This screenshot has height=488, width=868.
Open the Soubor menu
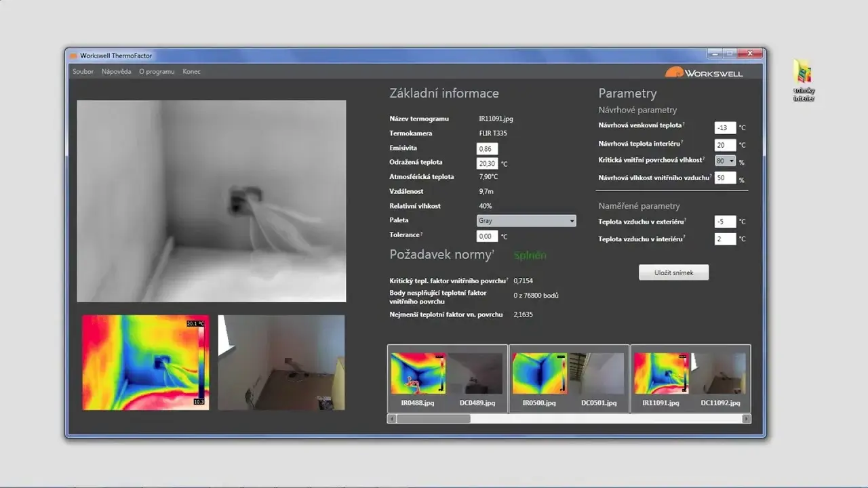[83, 71]
